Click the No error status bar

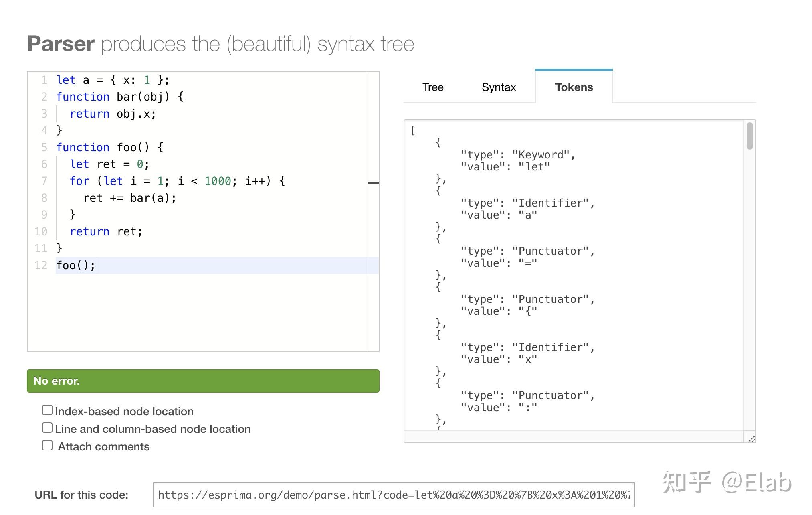pos(203,381)
